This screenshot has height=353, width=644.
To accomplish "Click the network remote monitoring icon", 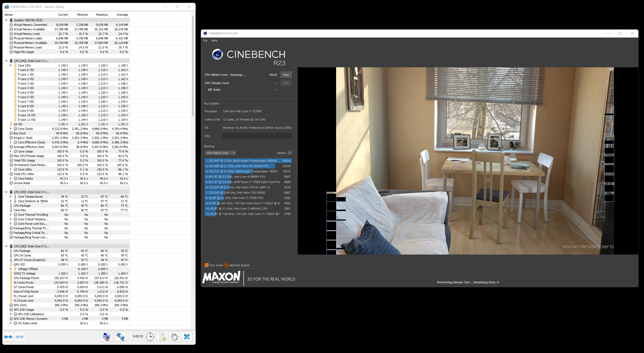I will [x=120, y=337].
